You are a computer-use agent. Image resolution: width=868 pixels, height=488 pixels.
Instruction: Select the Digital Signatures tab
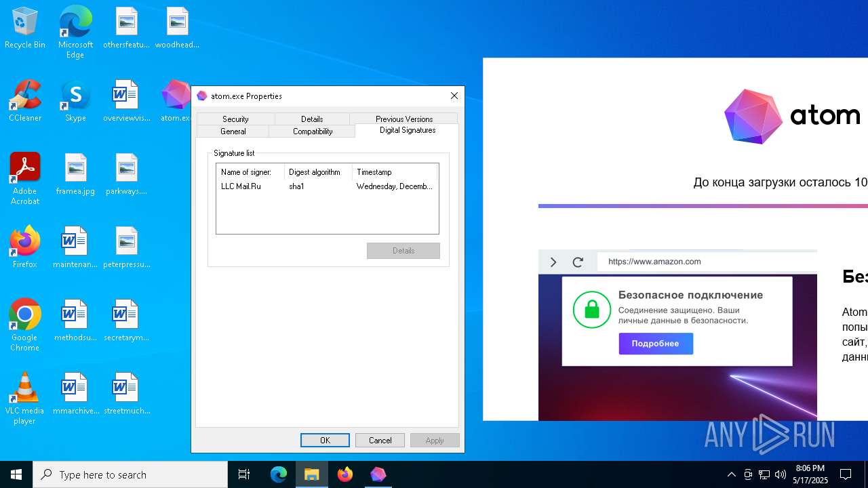click(x=408, y=130)
